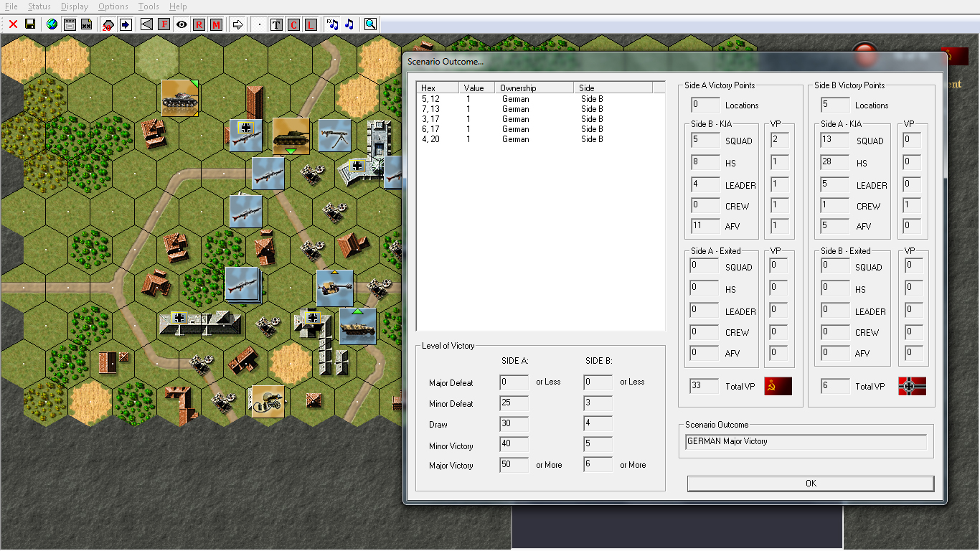Image resolution: width=980 pixels, height=551 pixels.
Task: Select the machine gun unit beside assault gun
Action: pos(334,135)
